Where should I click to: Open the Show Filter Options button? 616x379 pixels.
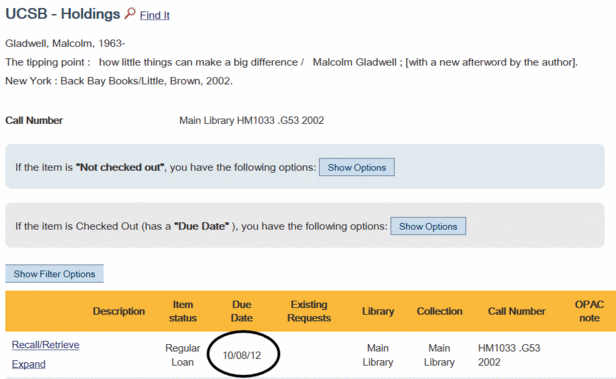point(54,274)
